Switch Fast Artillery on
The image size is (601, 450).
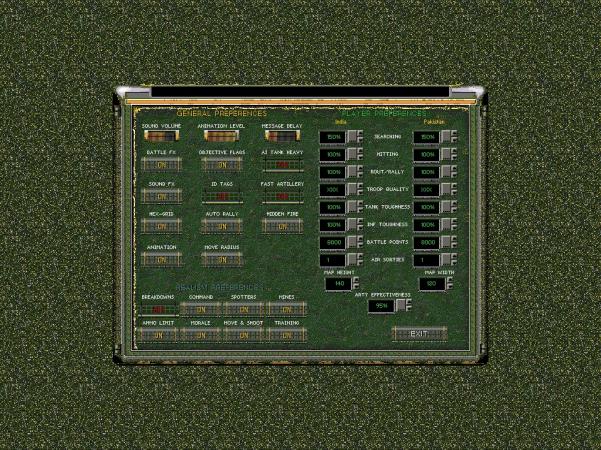[282, 197]
